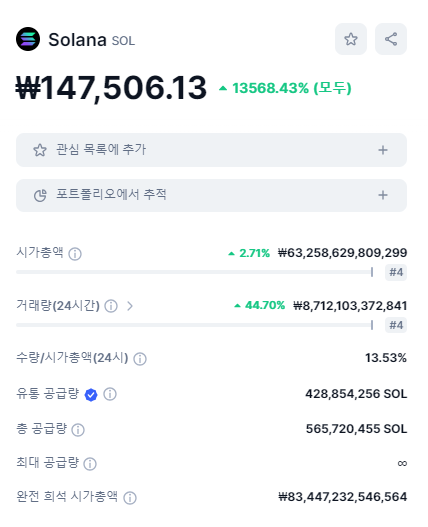Click plus sign on 관심 목록에 추가
This screenshot has height=527, width=428.
(383, 150)
